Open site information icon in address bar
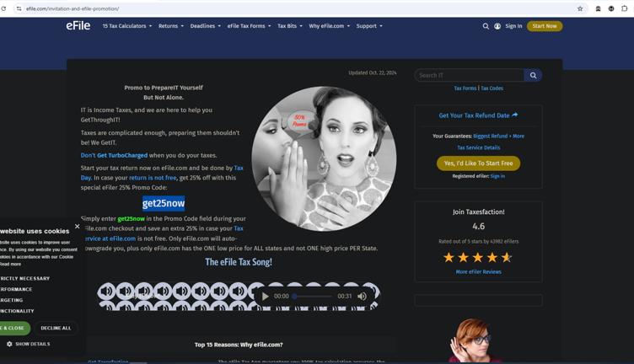 [x=19, y=8]
